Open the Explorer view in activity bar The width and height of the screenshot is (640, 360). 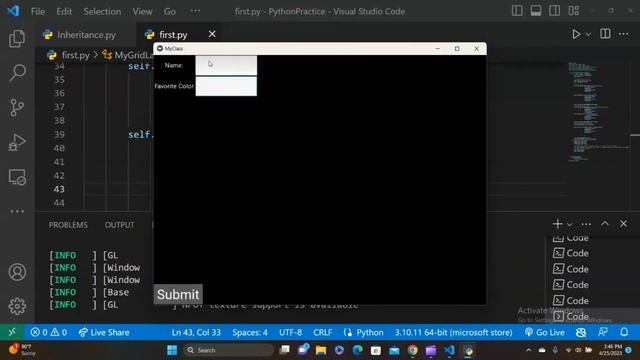point(17,38)
